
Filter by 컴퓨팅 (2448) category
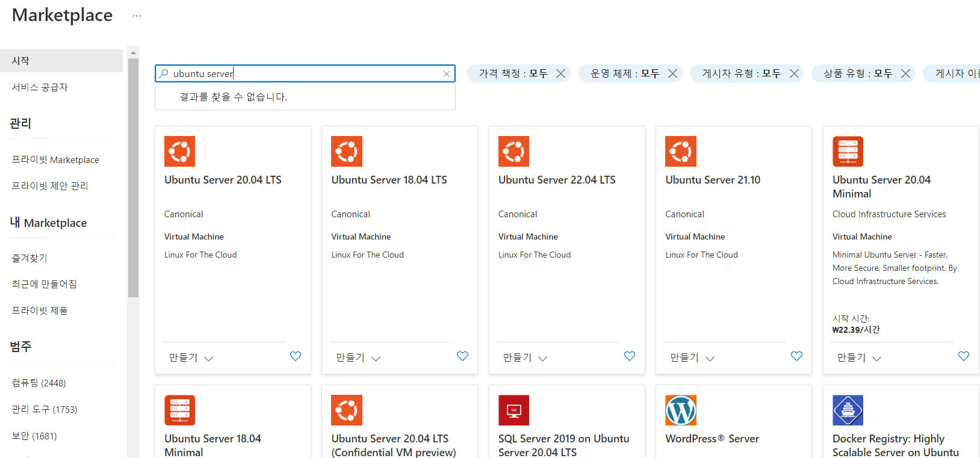pyautogui.click(x=39, y=383)
